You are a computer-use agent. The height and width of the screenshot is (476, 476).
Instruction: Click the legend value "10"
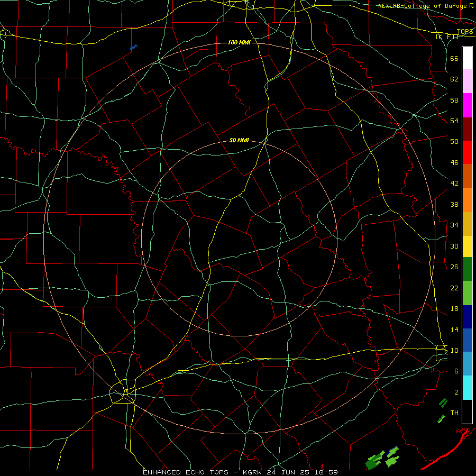454,350
